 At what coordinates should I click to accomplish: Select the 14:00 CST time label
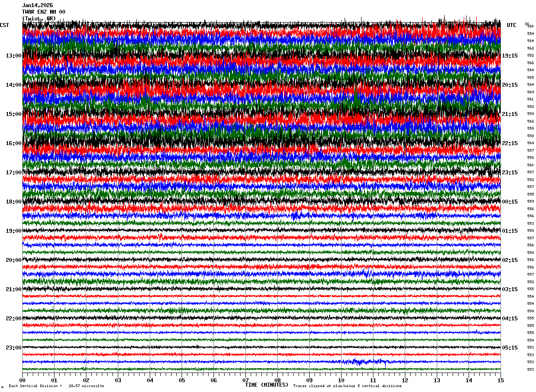(x=14, y=85)
